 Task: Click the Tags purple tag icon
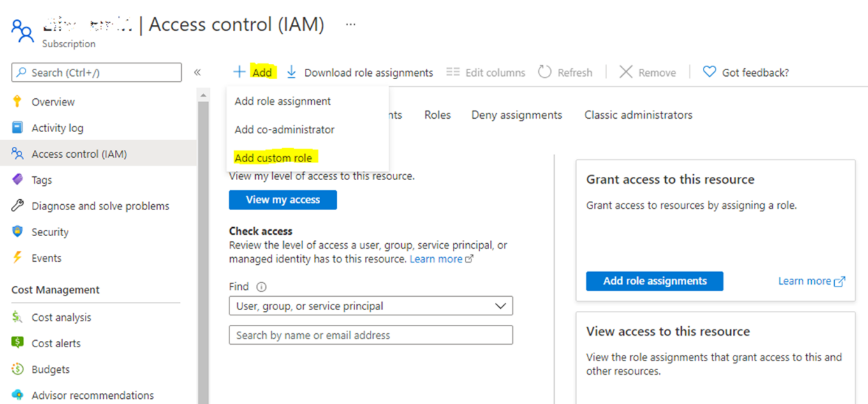[x=18, y=180]
